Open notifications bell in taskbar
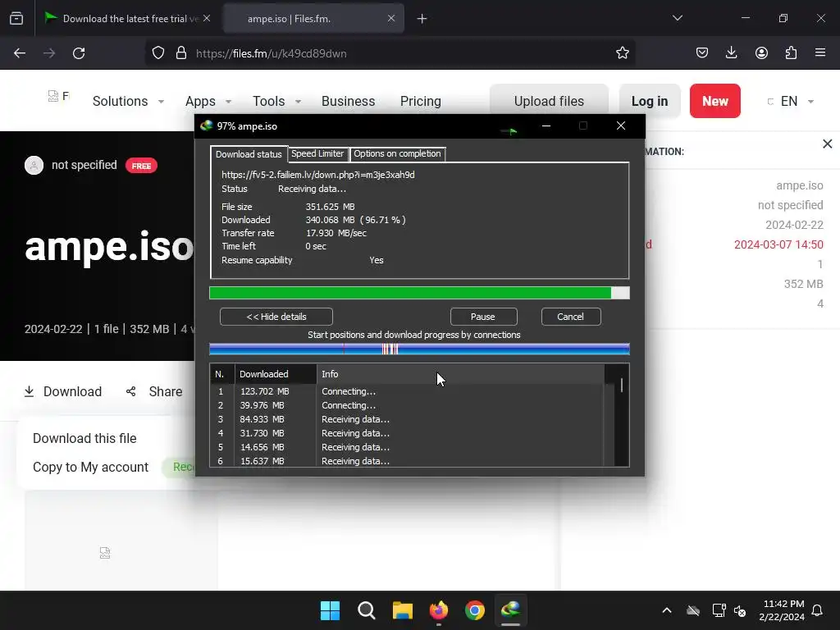 [818, 610]
